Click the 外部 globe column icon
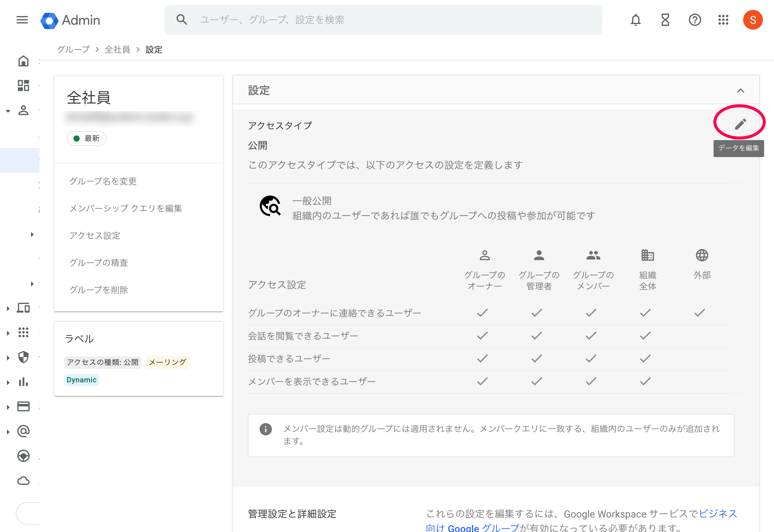Screen dimensions: 774x532 (x=702, y=255)
